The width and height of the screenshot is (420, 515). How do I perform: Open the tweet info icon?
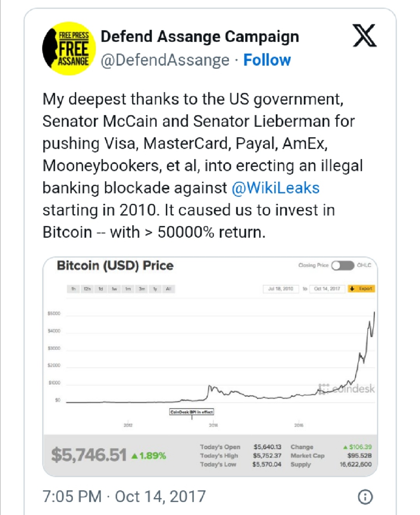click(365, 497)
